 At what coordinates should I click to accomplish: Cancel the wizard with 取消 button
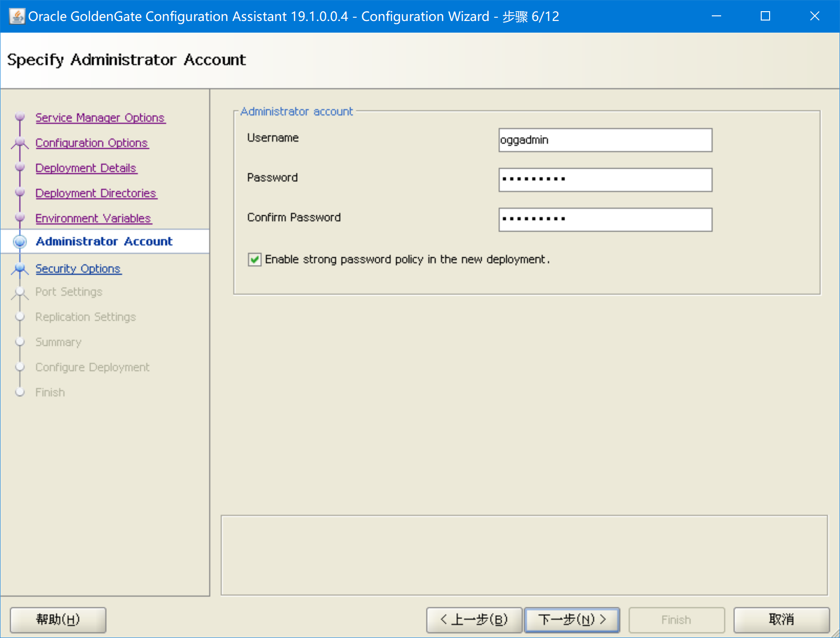[x=782, y=620]
